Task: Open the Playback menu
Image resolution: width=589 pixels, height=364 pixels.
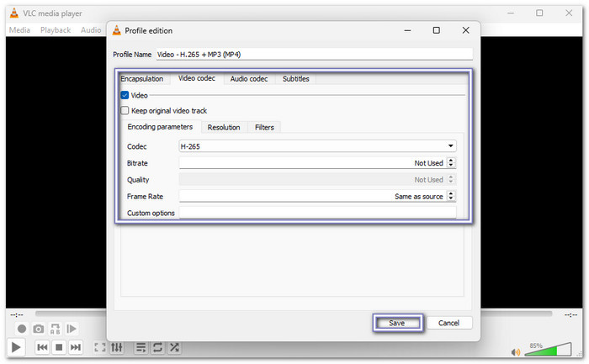Action: pos(56,30)
